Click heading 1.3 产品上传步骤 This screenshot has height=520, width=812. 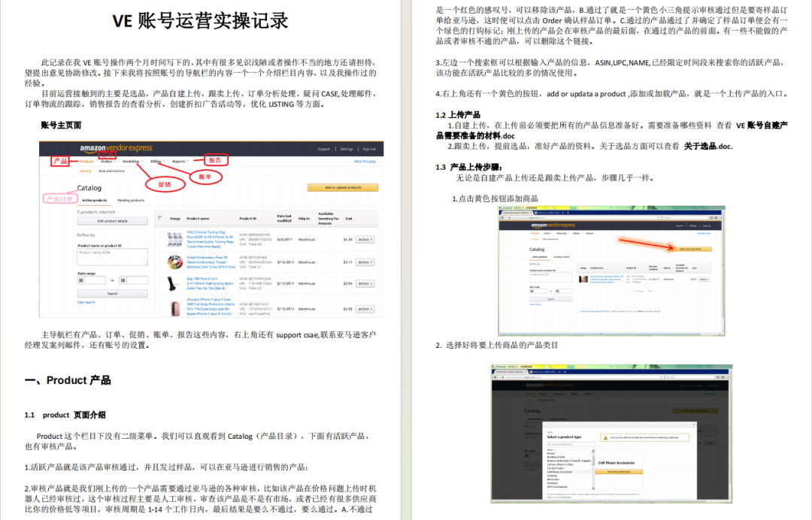(x=469, y=167)
